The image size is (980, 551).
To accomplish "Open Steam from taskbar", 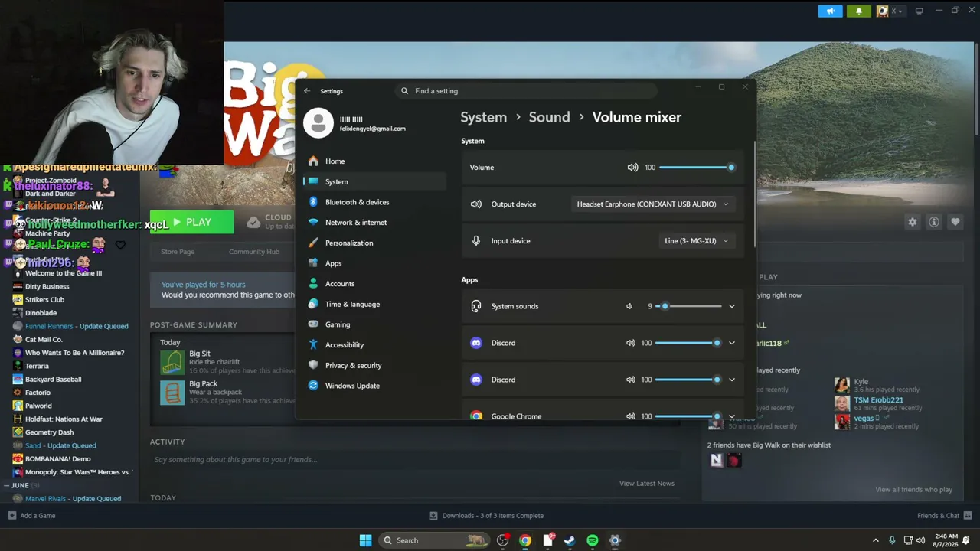I will click(x=570, y=540).
